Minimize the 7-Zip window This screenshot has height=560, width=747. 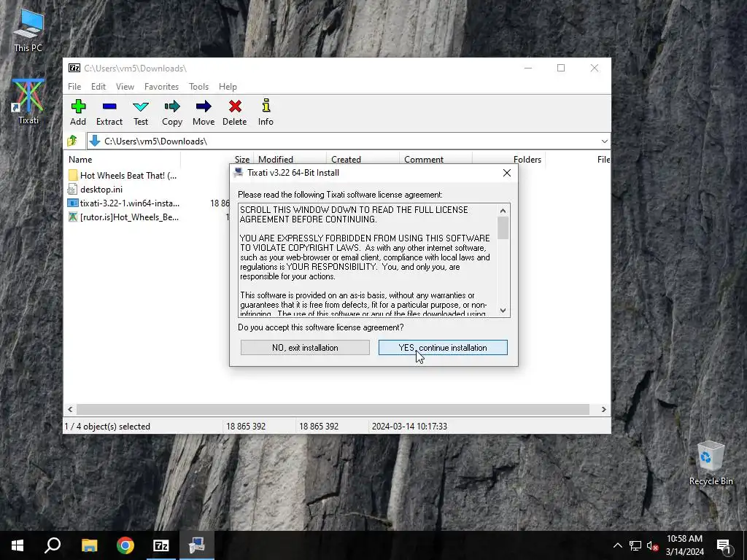click(x=528, y=68)
